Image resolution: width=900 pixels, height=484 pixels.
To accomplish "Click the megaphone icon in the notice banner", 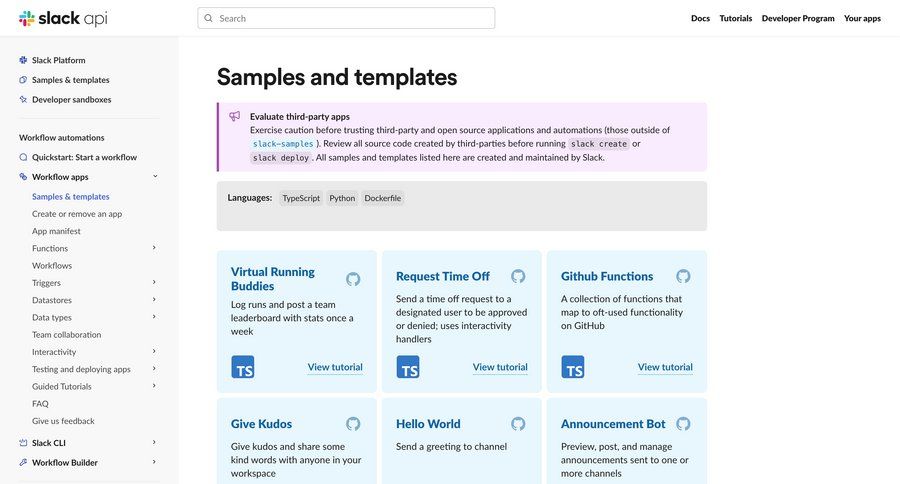I will (x=235, y=117).
